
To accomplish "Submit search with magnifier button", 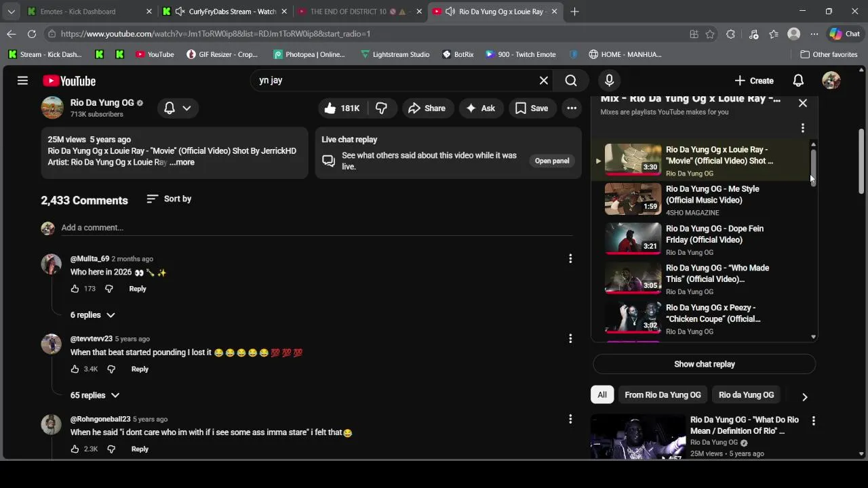I will [571, 81].
